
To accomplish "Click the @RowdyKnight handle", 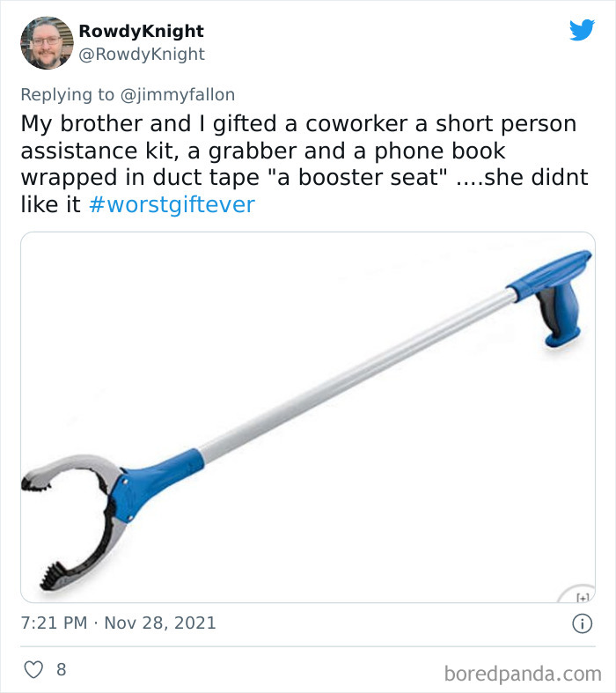I will 142,54.
